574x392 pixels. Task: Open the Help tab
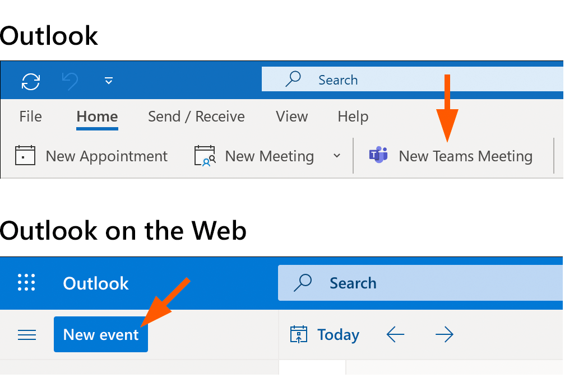pyautogui.click(x=353, y=116)
